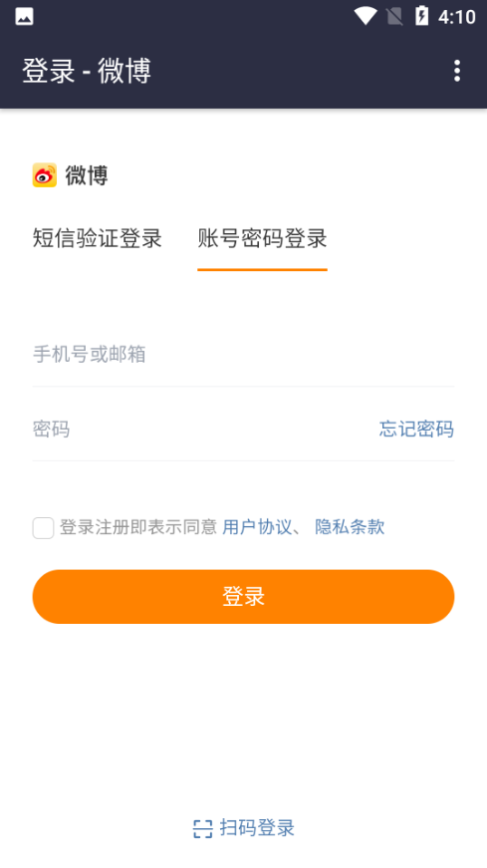Tap the 微博 text next to logo
Viewport: 487px width, 868px height.
[87, 175]
